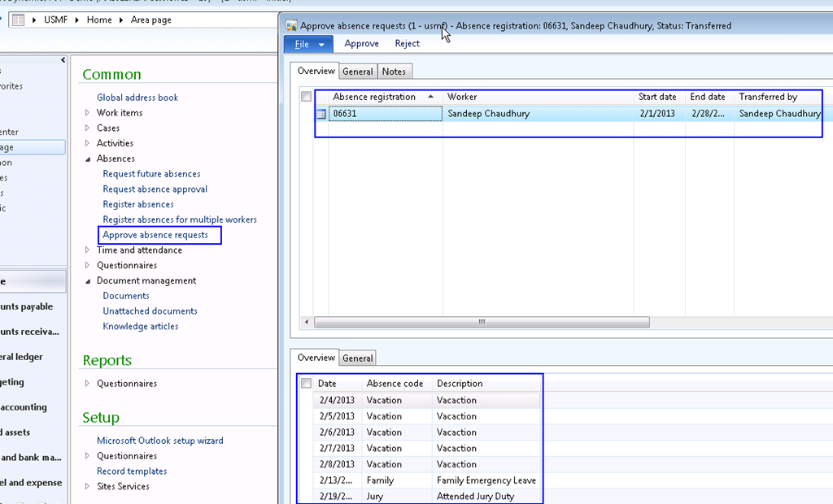
Task: Open the File menu dropdown
Action: [308, 44]
